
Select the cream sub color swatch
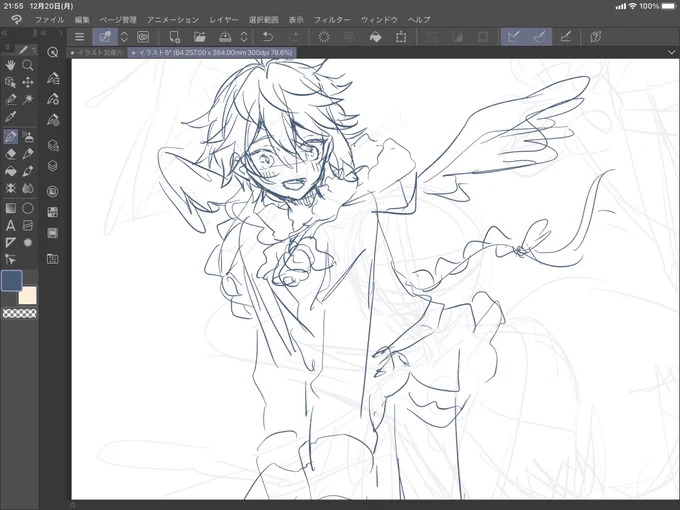pyautogui.click(x=27, y=295)
